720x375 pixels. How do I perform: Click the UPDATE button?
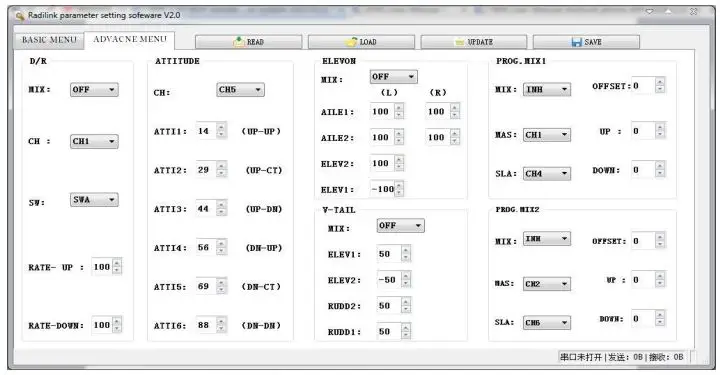point(474,42)
